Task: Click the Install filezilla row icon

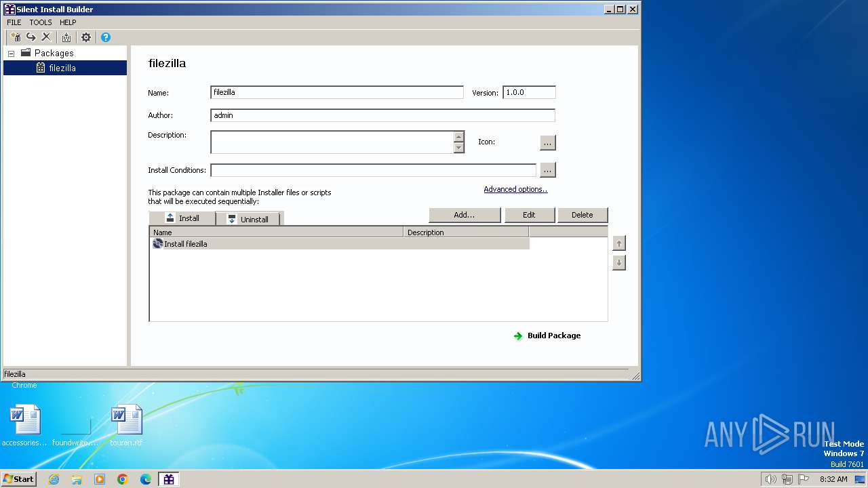Action: pyautogui.click(x=158, y=243)
